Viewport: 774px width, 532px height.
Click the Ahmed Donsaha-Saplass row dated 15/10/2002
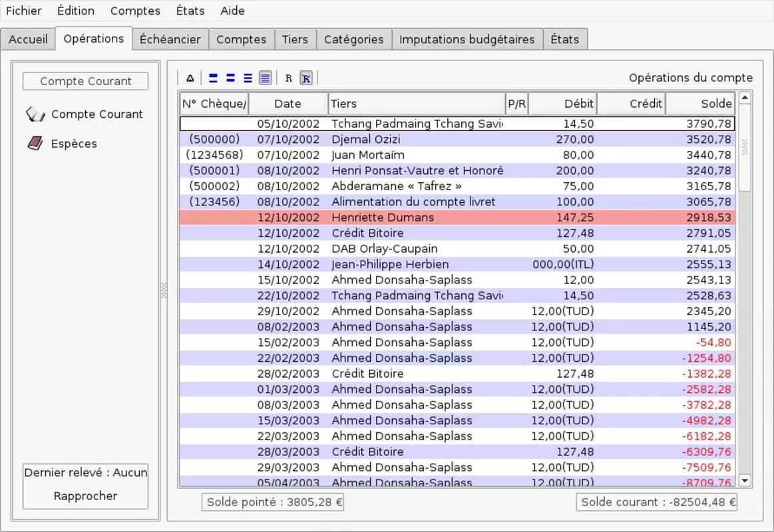coord(457,280)
